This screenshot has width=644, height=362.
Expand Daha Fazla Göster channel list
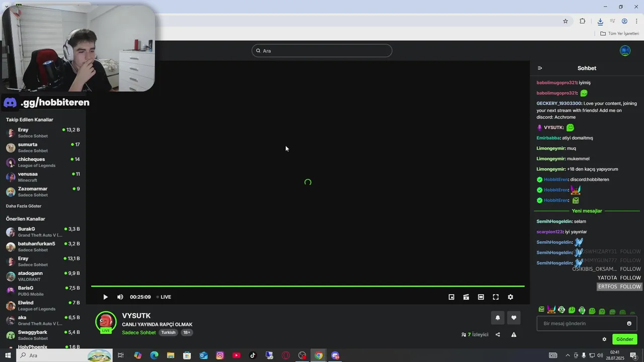[x=24, y=206]
